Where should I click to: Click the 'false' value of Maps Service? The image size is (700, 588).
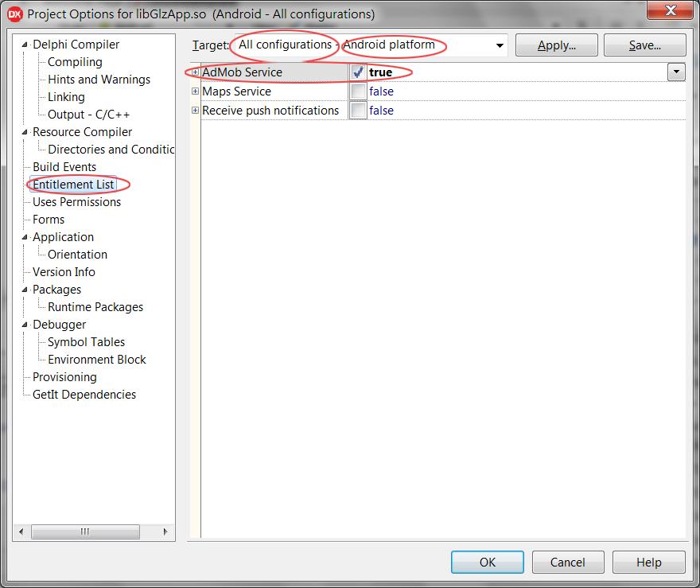[x=381, y=92]
